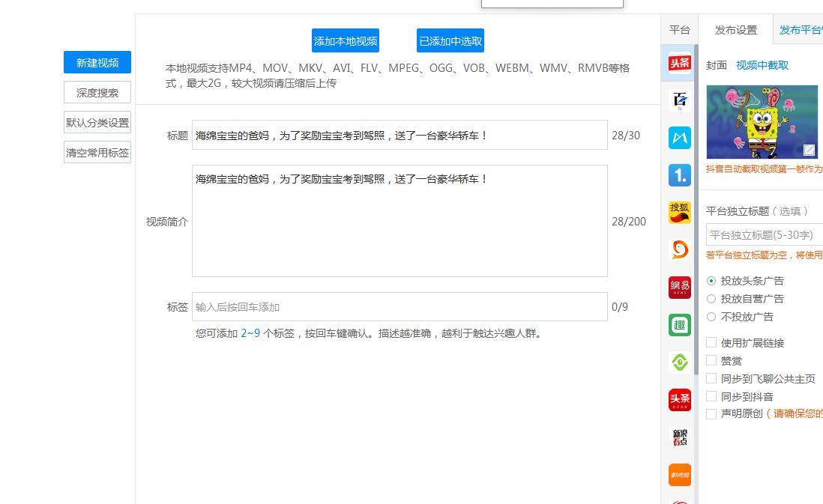823x504 pixels.
Task: Enable 使用扩展链接 option
Action: coord(711,342)
